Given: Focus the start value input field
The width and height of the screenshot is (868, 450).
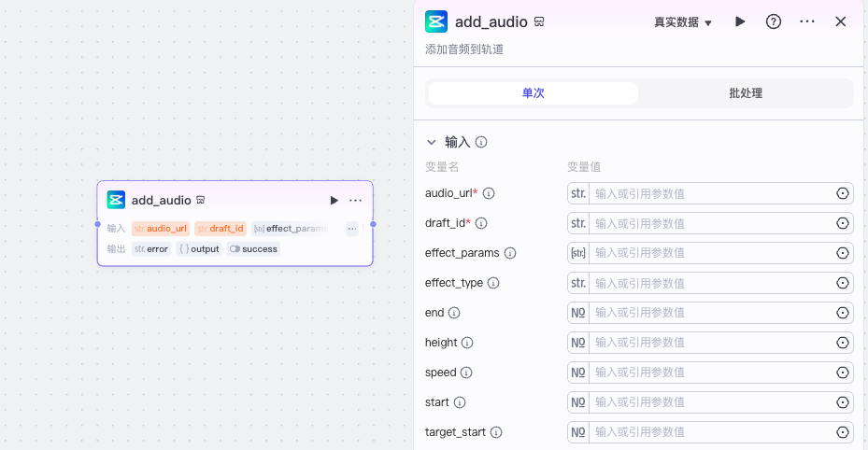Looking at the screenshot, I should pos(711,401).
